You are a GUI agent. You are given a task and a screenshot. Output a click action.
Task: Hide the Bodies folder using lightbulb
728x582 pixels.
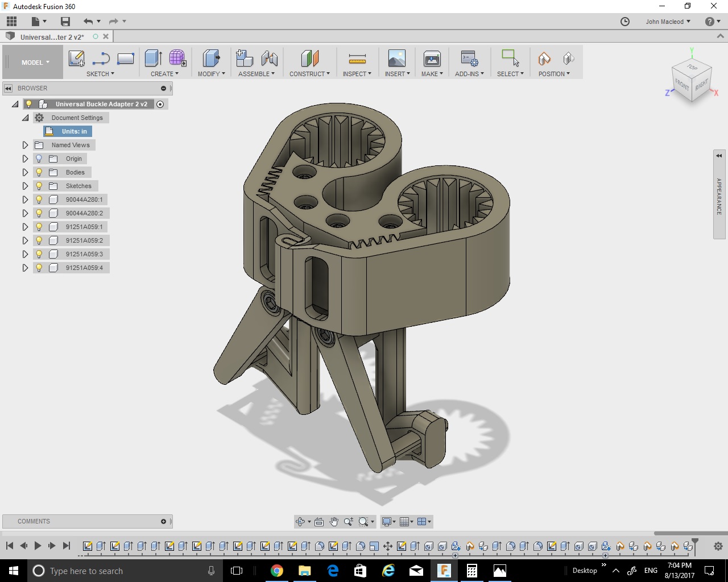coord(39,172)
